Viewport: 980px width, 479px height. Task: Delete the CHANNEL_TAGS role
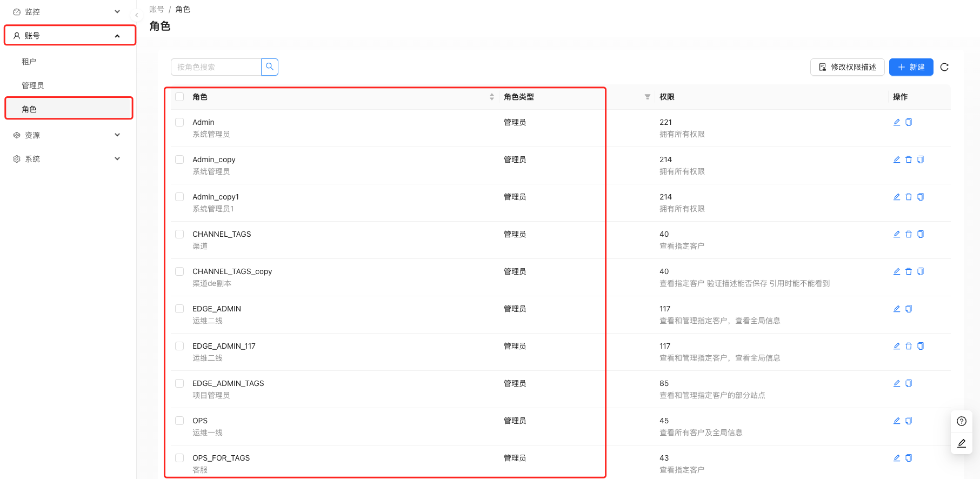(x=909, y=234)
